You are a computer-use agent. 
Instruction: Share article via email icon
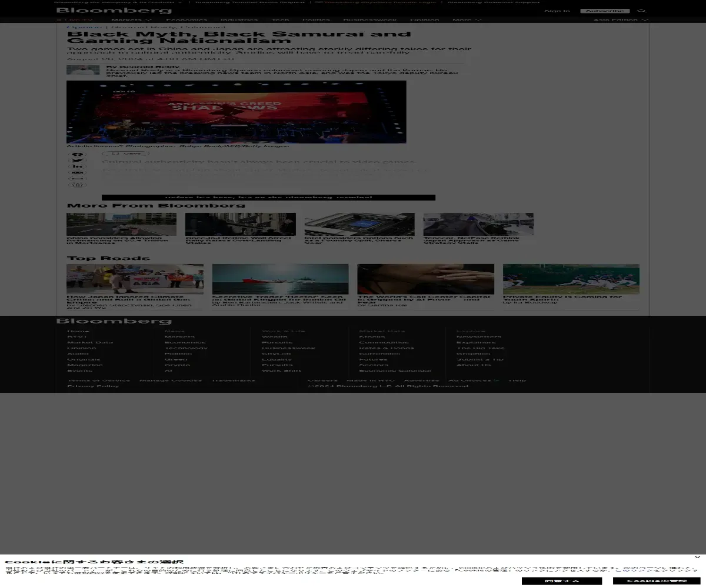[77, 173]
